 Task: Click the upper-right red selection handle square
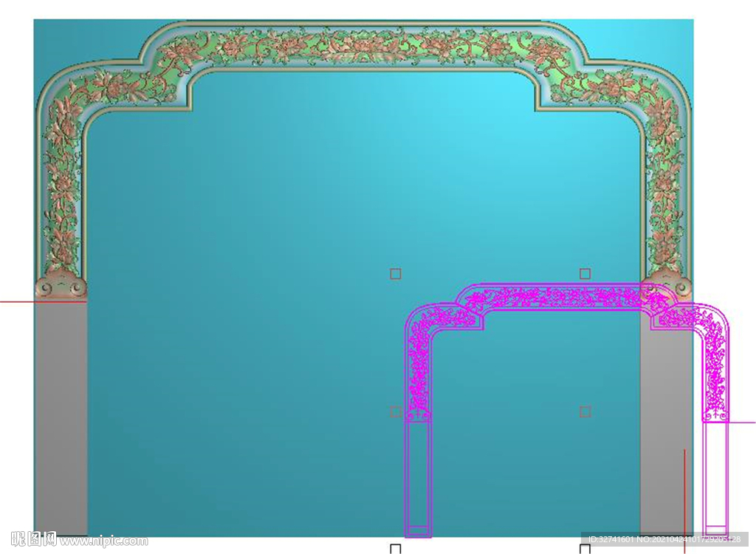click(585, 274)
